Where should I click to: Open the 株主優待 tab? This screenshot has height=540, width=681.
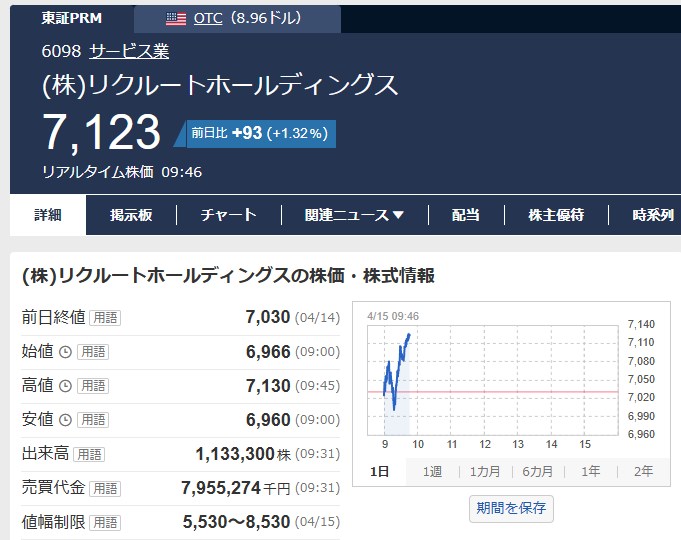(556, 215)
